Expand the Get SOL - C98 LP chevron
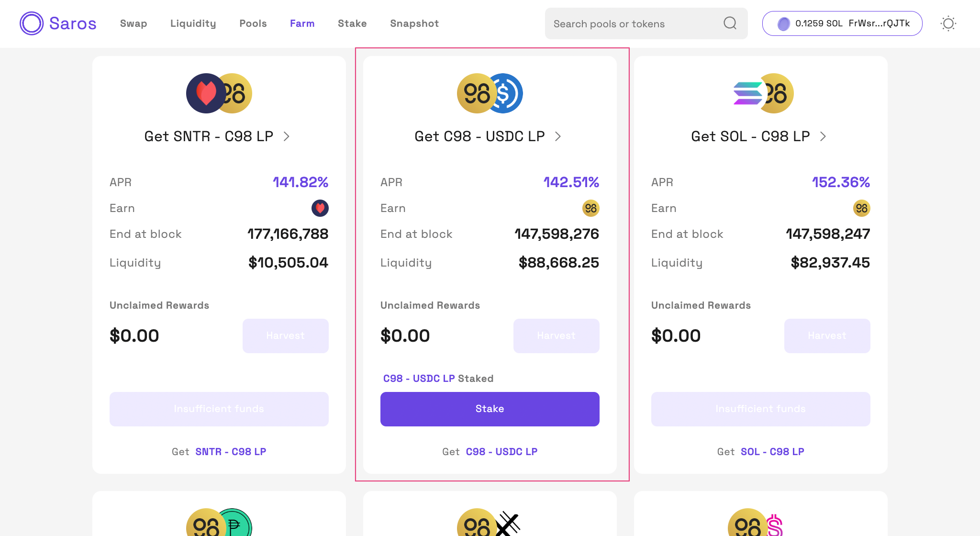980x536 pixels. pyautogui.click(x=823, y=136)
